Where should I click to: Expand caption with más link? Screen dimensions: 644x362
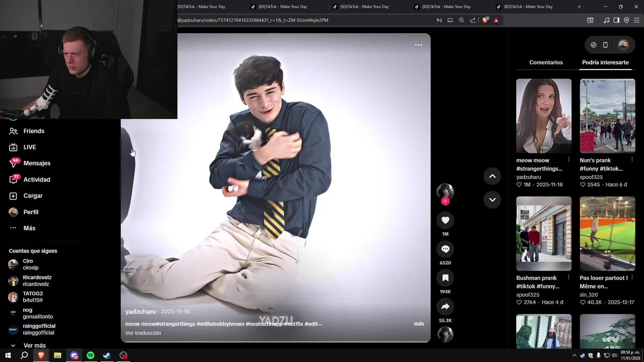pos(419,324)
